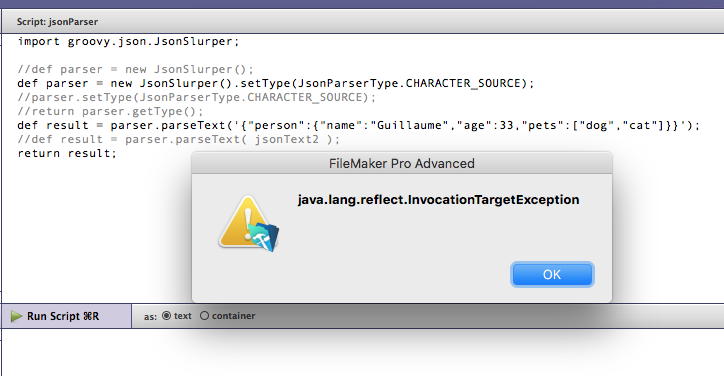
Task: Click the commented //return parser.getType() line
Action: (x=110, y=111)
